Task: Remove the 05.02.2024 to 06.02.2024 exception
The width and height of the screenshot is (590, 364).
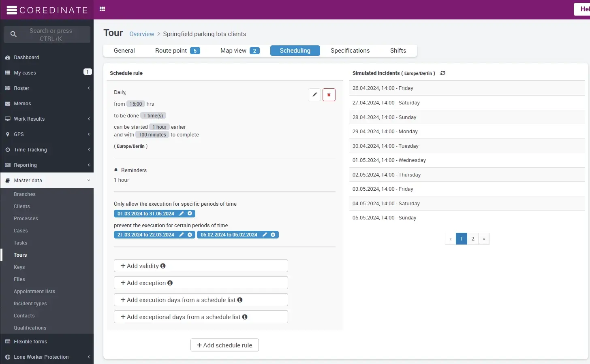Action: [x=273, y=235]
